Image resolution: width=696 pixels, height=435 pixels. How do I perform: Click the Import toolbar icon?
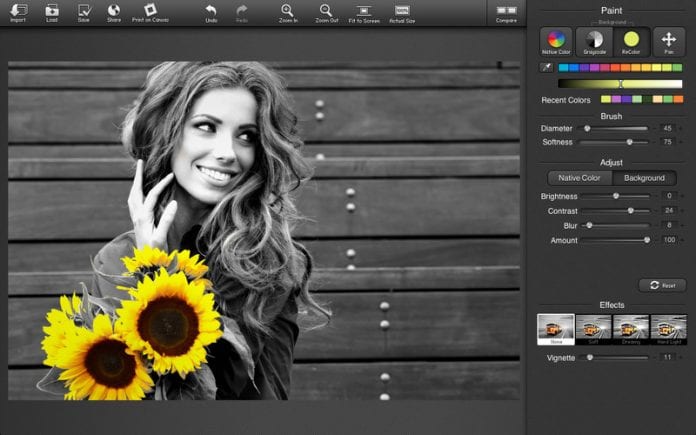18,11
